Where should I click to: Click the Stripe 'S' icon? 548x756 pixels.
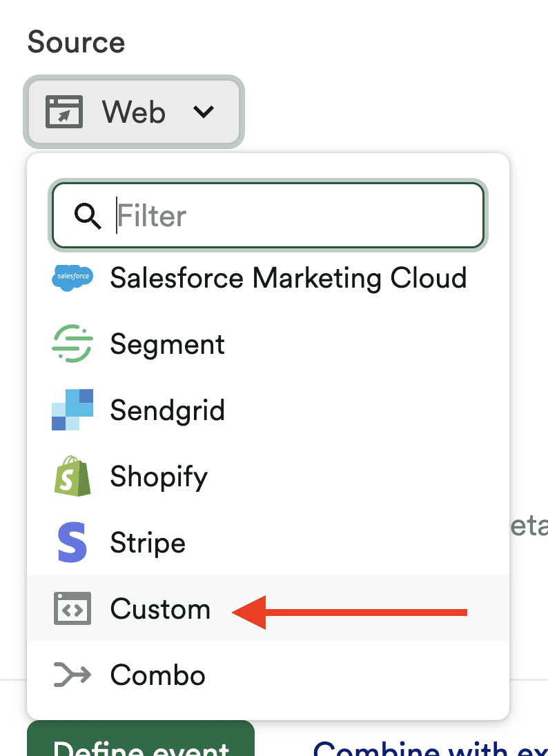(x=71, y=542)
